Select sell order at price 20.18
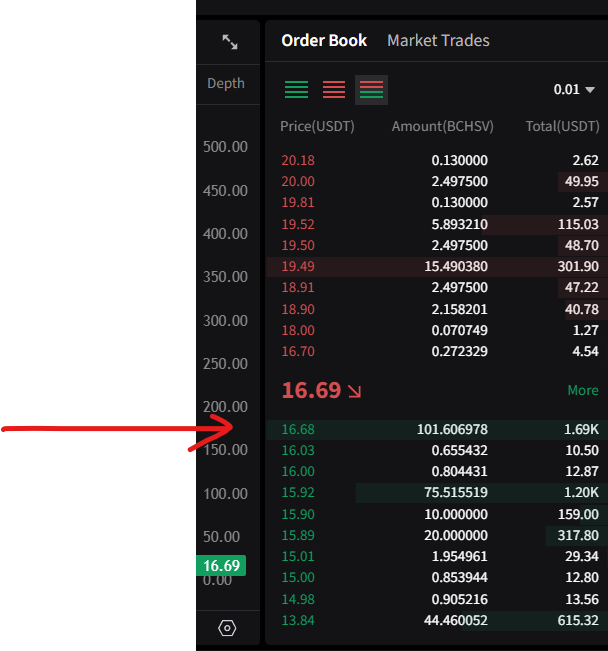Viewport: 608px width, 651px height. coord(437,160)
